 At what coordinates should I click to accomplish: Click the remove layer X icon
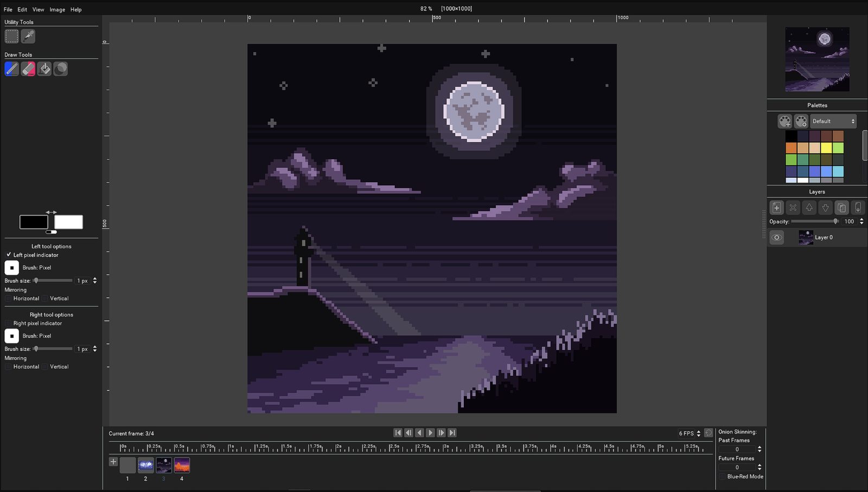(x=793, y=207)
